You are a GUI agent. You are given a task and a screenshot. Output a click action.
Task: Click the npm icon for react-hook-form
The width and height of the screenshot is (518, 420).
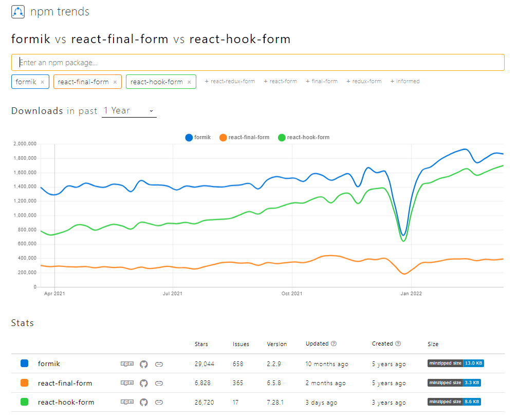127,402
